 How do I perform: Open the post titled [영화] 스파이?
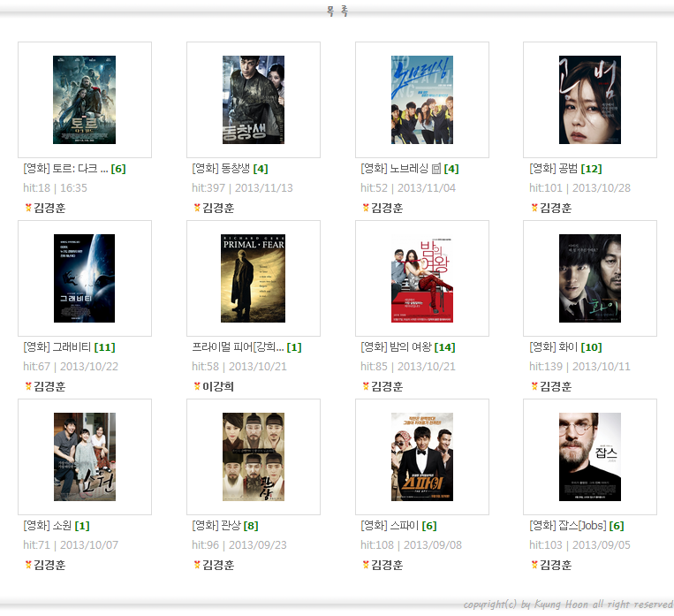[390, 526]
